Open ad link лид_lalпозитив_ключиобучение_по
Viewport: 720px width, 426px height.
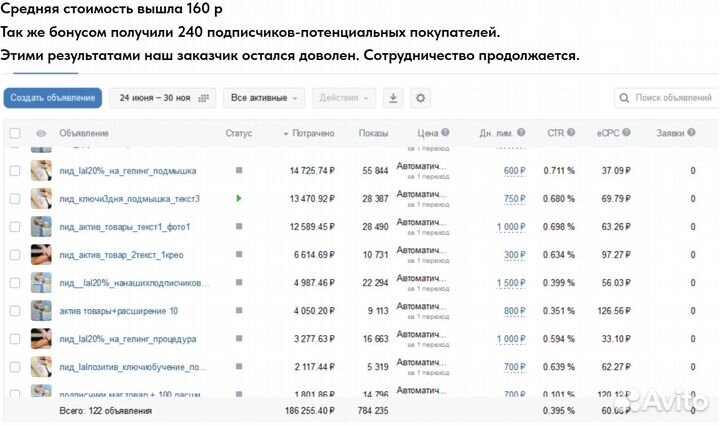pos(133,367)
